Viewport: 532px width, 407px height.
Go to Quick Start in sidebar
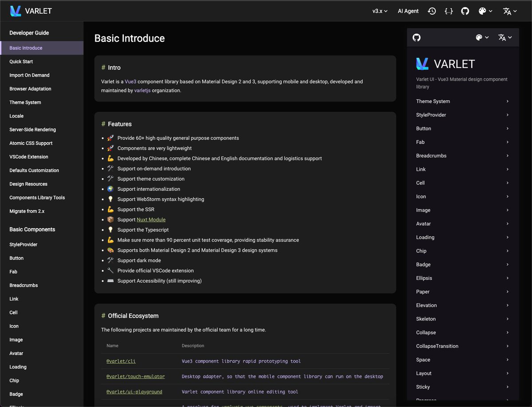pos(42,62)
